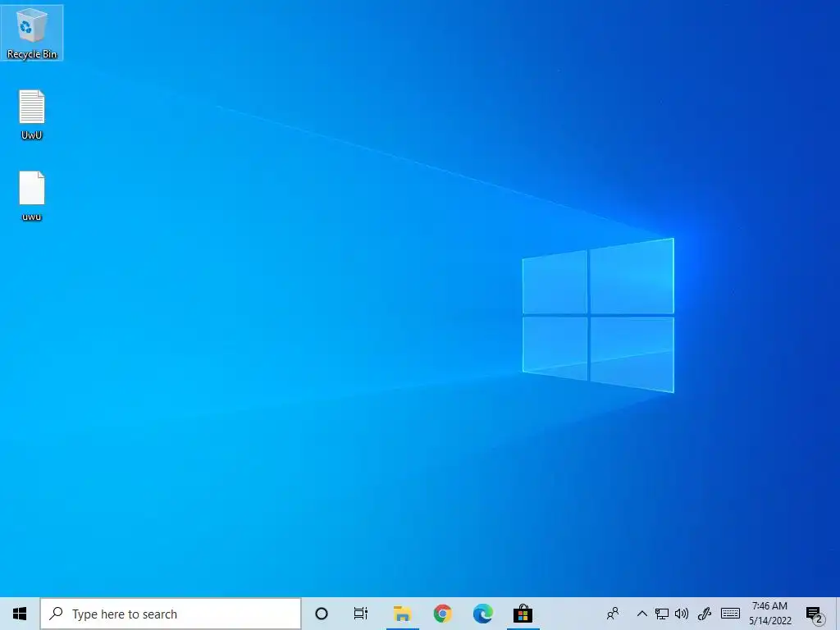The width and height of the screenshot is (840, 630).
Task: Expand the hidden system tray icons
Action: tap(641, 614)
